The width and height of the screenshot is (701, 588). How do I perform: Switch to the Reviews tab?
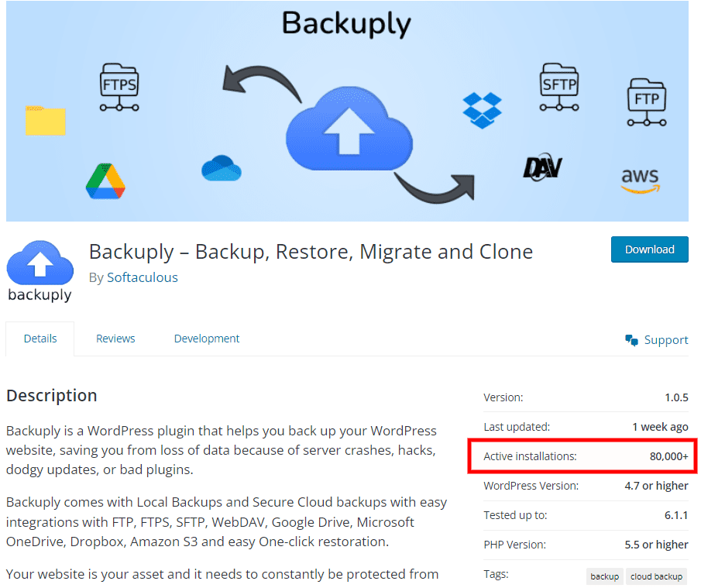(115, 339)
